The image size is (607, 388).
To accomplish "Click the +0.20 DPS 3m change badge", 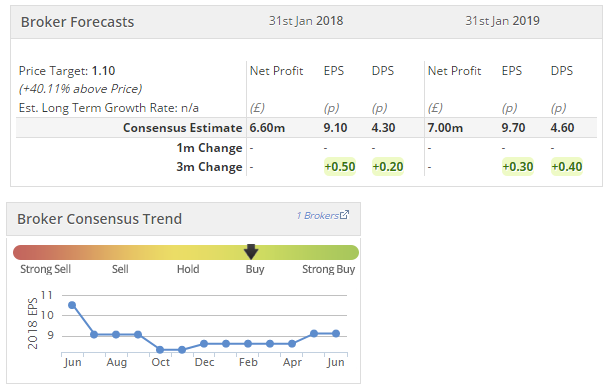I will pyautogui.click(x=388, y=167).
